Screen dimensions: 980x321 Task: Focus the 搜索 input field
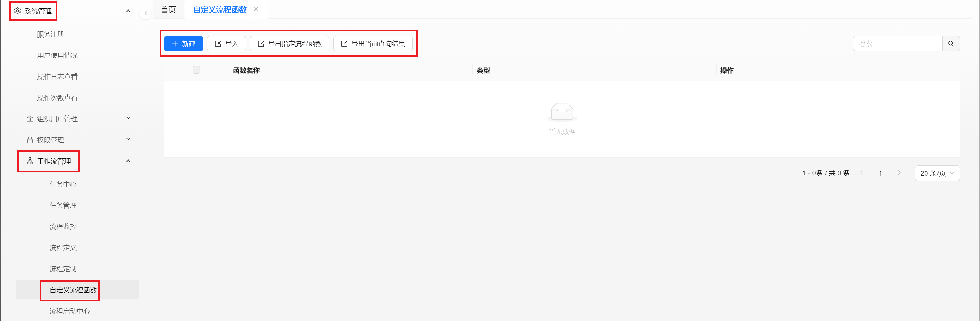(897, 44)
